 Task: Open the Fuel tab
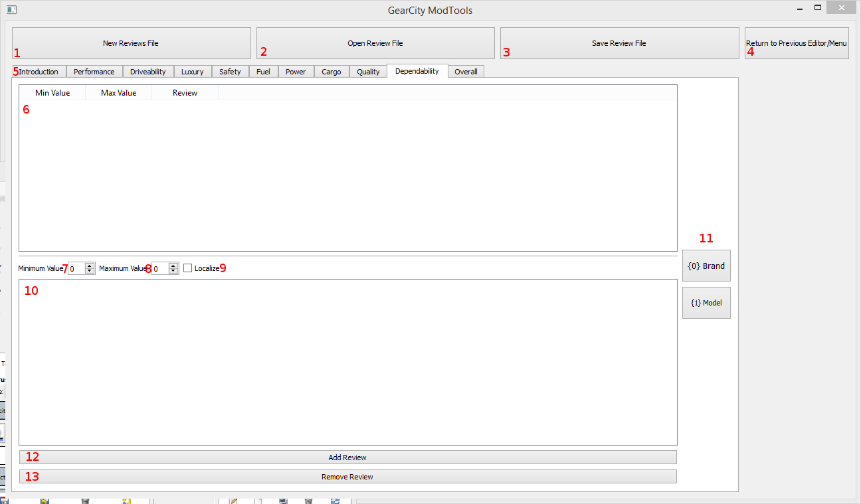pyautogui.click(x=263, y=72)
